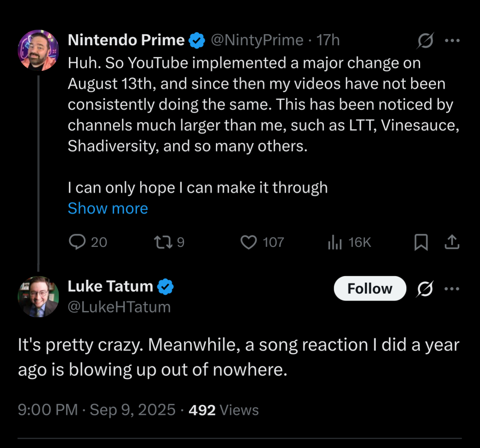The image size is (480, 448).
Task: Open Nintendo Prime's profile picture
Action: click(x=38, y=50)
